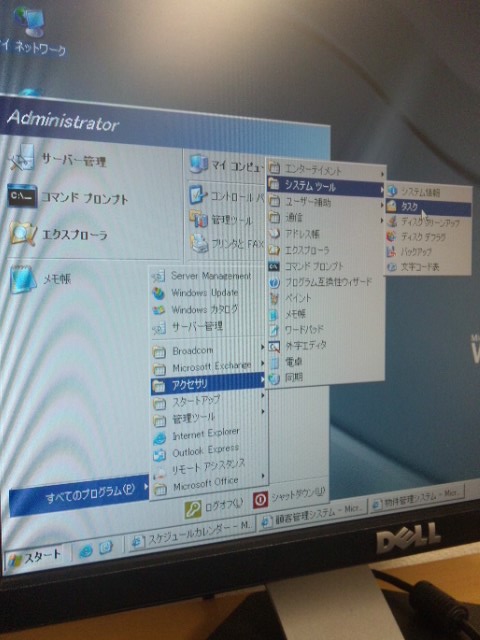Open エクスプローラ in the Start menu left pane
480x640 pixels.
59,233
